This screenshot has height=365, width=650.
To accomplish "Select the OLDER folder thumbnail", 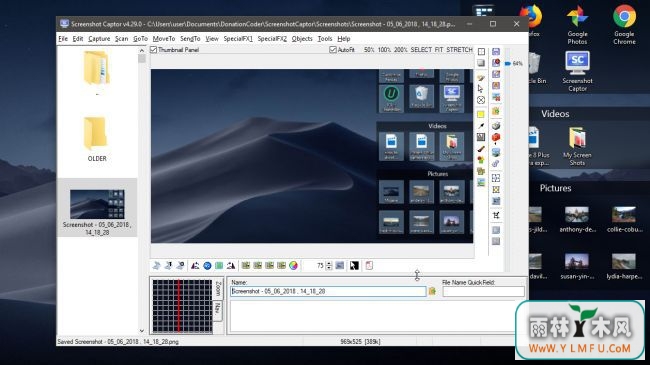I will click(97, 139).
